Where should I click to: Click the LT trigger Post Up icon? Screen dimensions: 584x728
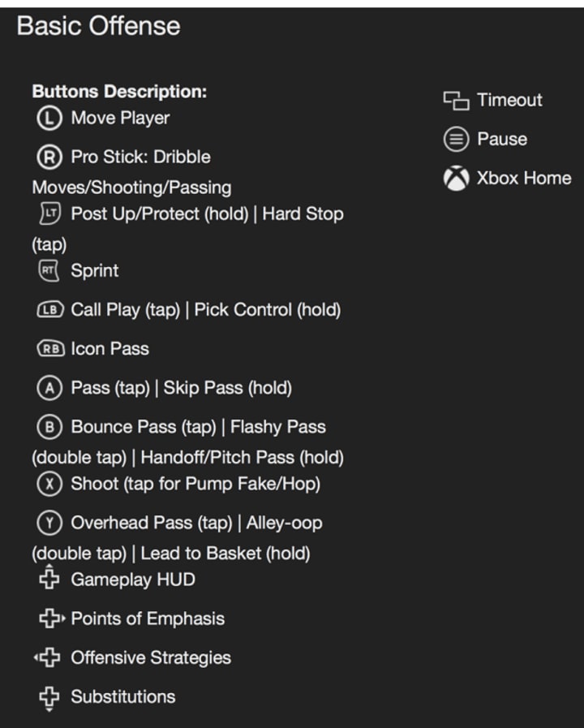point(49,214)
